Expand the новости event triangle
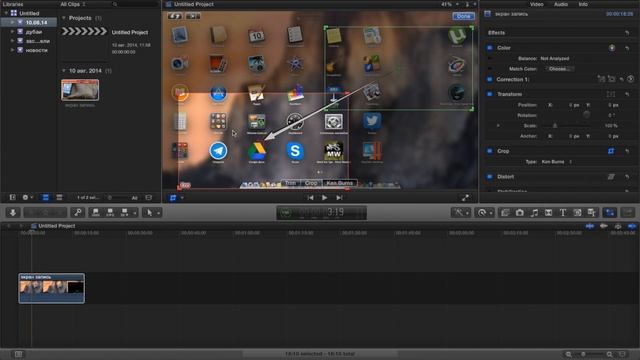The height and width of the screenshot is (360, 640). tap(12, 50)
